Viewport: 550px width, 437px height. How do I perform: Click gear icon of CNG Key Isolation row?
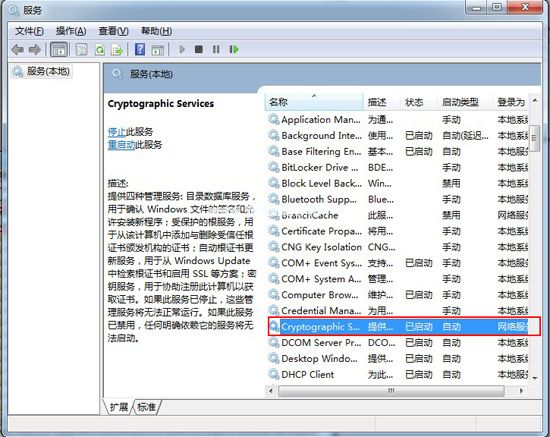[274, 247]
